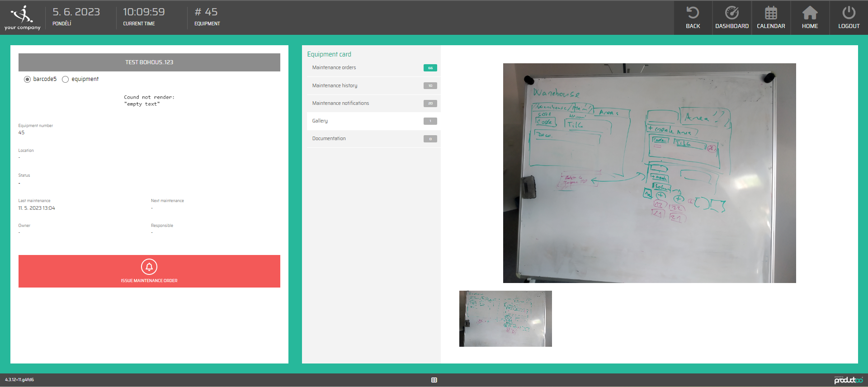The width and height of the screenshot is (868, 387).
Task: Click the company logo icon
Action: point(22,15)
